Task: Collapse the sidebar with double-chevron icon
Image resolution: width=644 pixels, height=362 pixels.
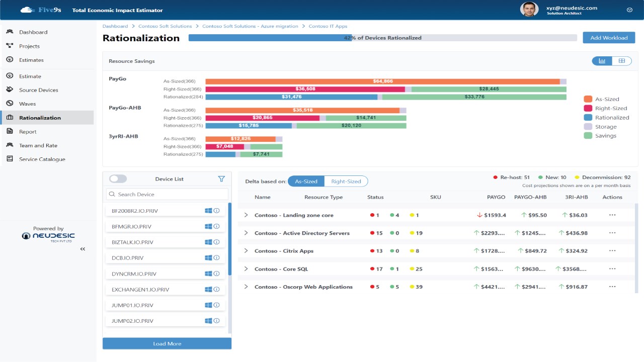Action: (83, 249)
